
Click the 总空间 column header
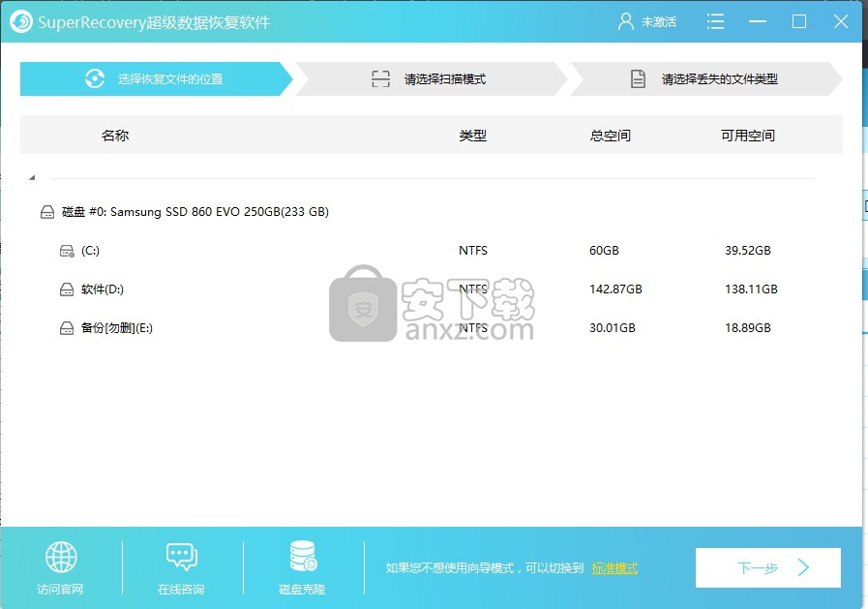(x=610, y=136)
